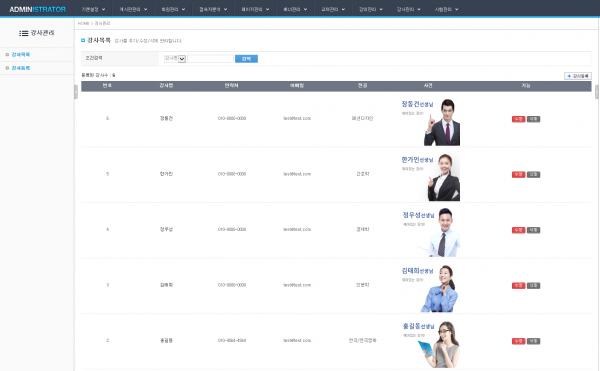Click the red 수정 button for 홍길동

point(518,341)
